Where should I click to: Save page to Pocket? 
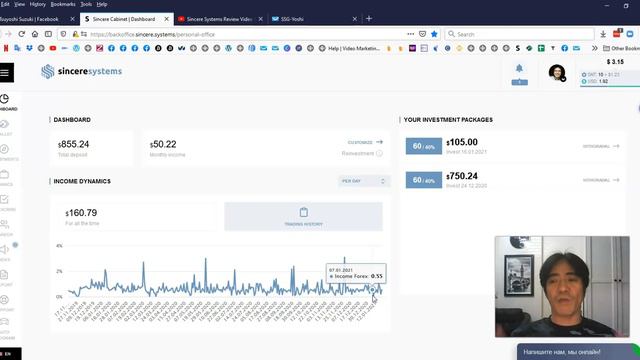tap(422, 34)
